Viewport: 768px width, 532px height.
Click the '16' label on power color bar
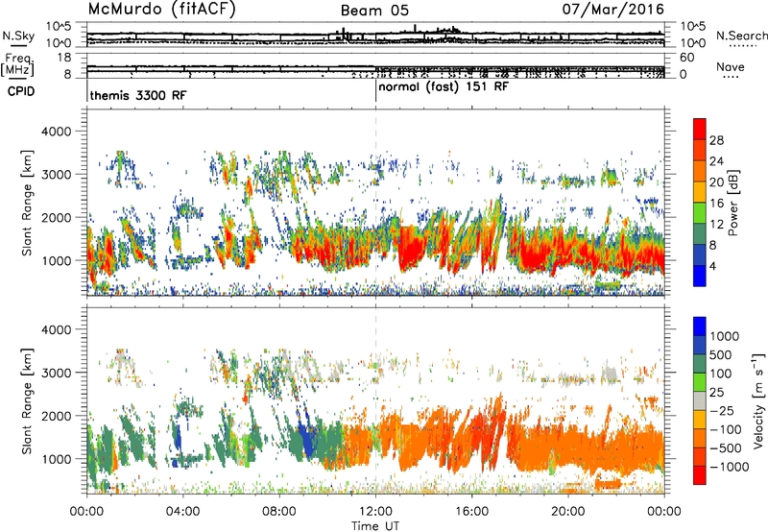click(716, 204)
